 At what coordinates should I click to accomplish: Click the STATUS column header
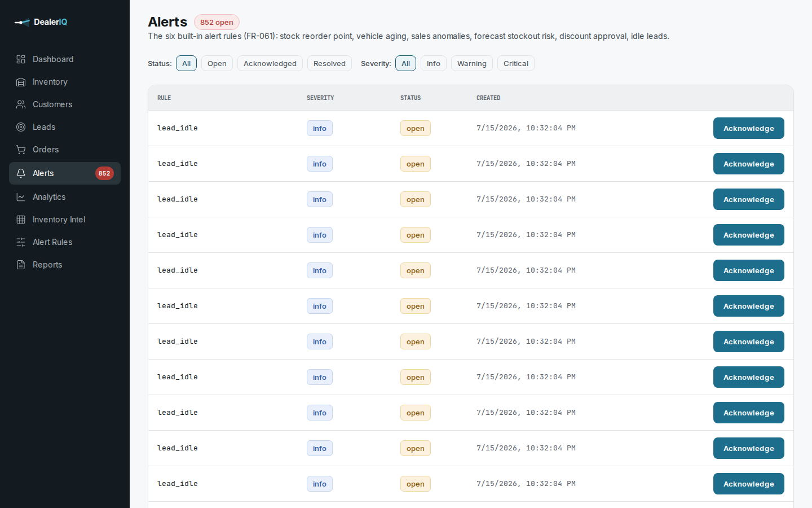411,98
